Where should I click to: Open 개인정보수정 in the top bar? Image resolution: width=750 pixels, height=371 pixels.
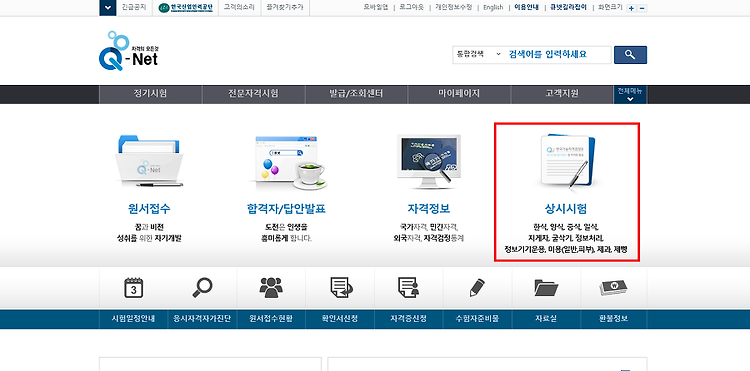tap(453, 8)
